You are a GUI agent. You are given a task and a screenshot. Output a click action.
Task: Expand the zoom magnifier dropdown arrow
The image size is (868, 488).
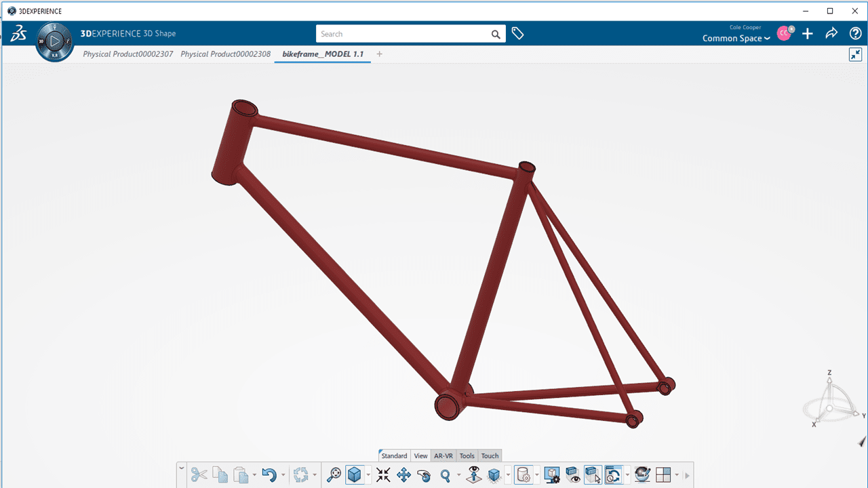(x=458, y=475)
